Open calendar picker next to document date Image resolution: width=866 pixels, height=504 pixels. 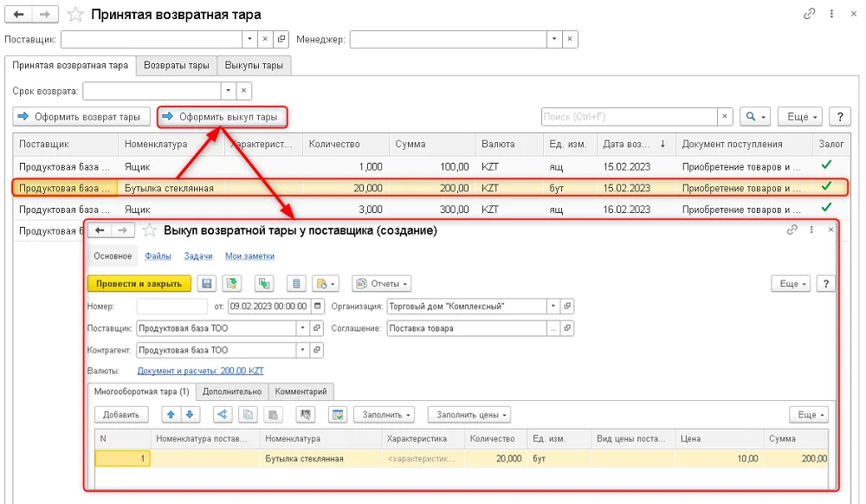click(x=318, y=306)
